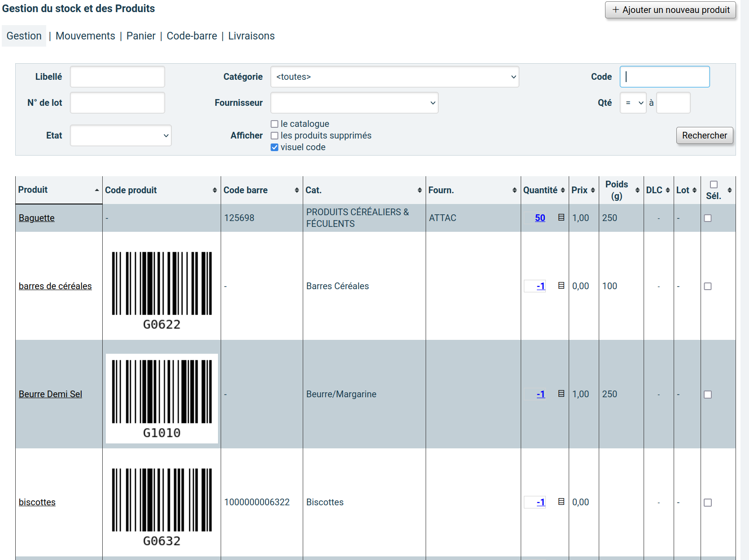Sort by the Sél. column arrows
The height and width of the screenshot is (560, 749).
coord(730,190)
